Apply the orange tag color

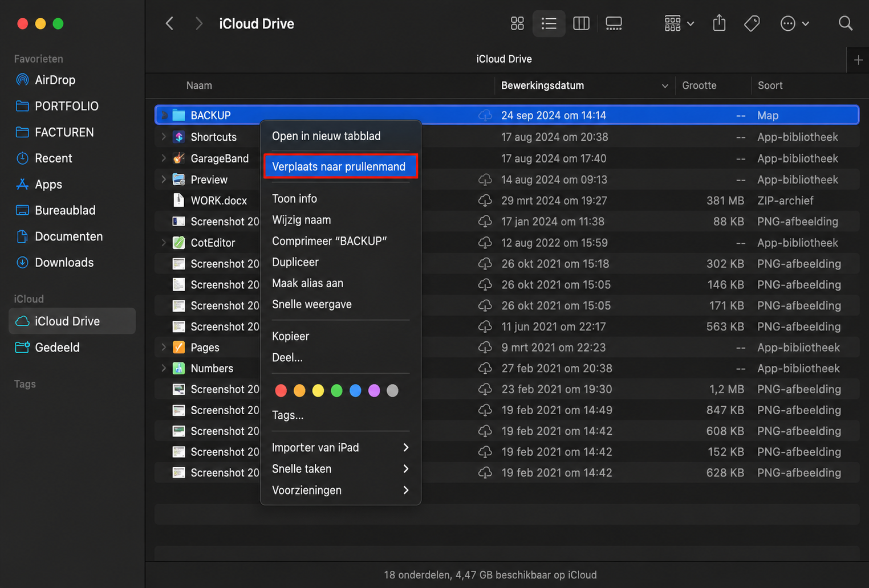299,390
